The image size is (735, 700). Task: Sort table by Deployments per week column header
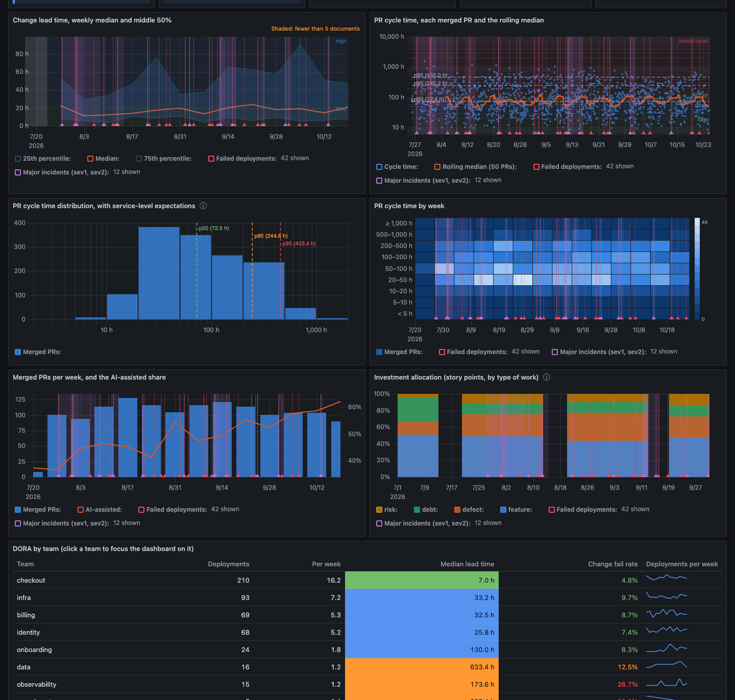coord(682,564)
